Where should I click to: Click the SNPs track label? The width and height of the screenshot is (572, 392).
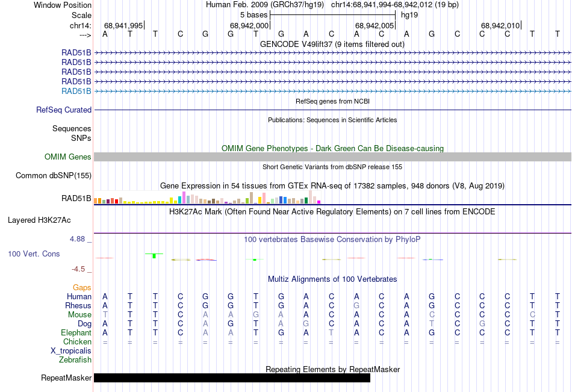81,138
